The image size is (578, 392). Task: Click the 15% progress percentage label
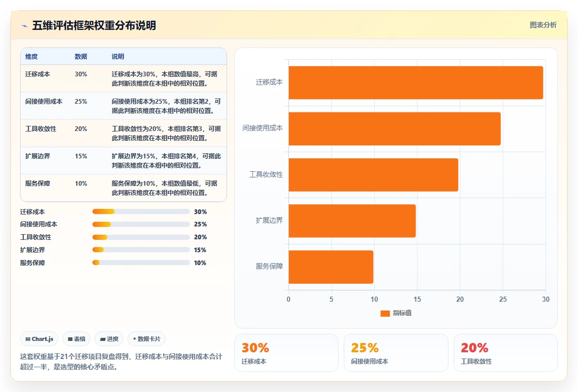[x=200, y=250]
